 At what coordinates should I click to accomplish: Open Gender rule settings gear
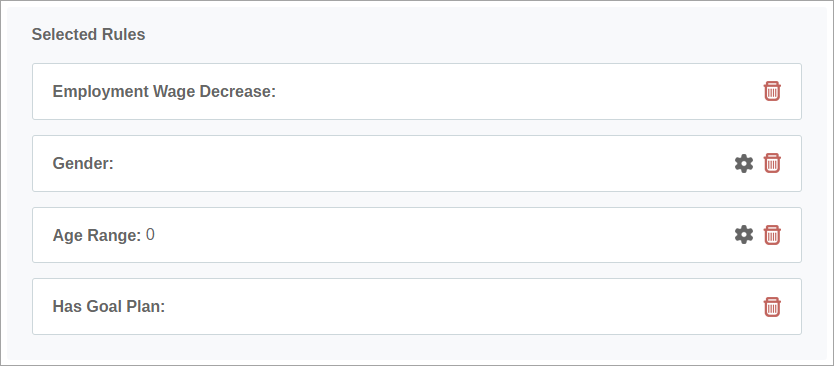coord(744,163)
